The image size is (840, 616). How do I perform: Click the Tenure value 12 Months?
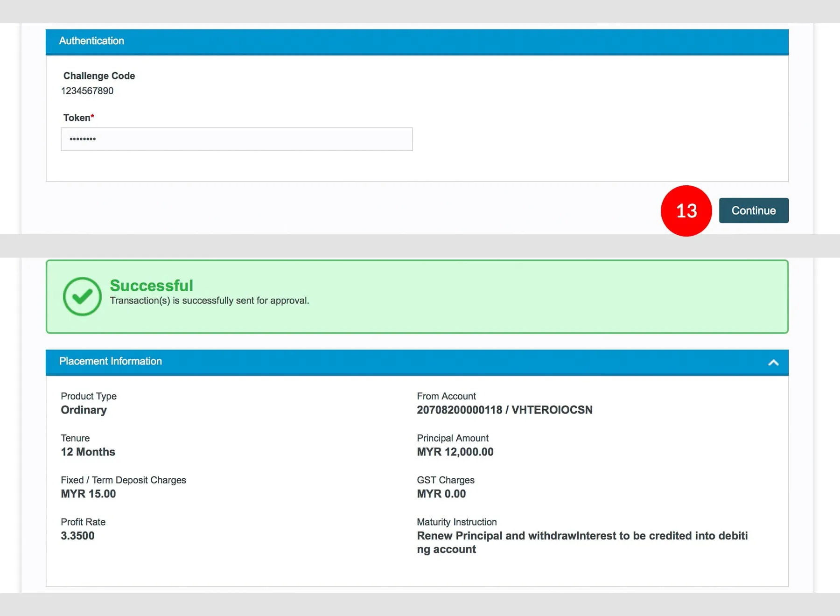coord(88,452)
